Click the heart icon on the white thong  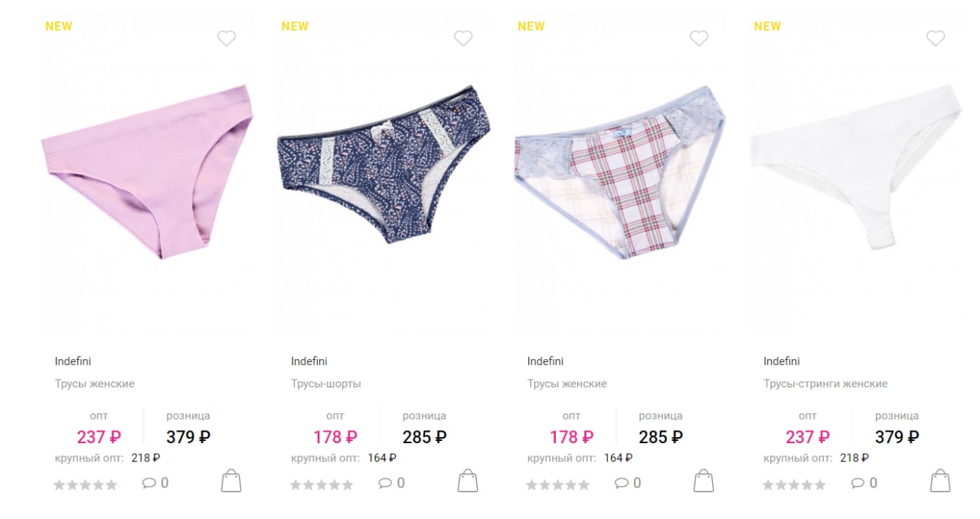point(936,38)
